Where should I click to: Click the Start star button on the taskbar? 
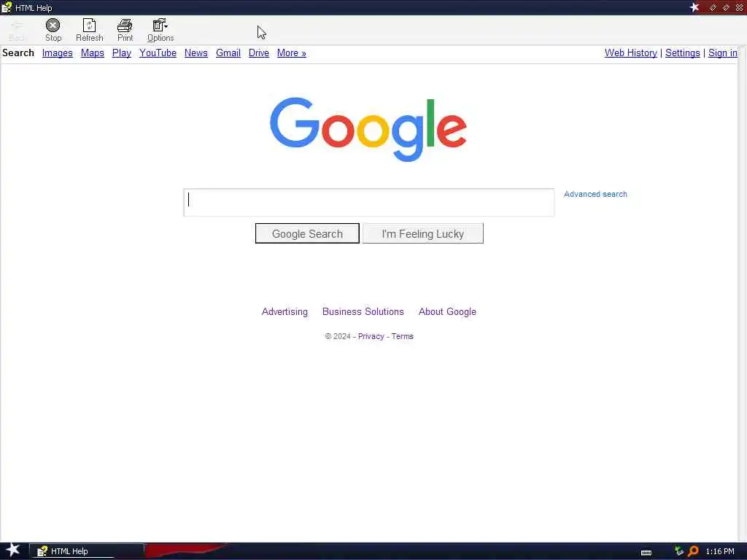click(12, 550)
